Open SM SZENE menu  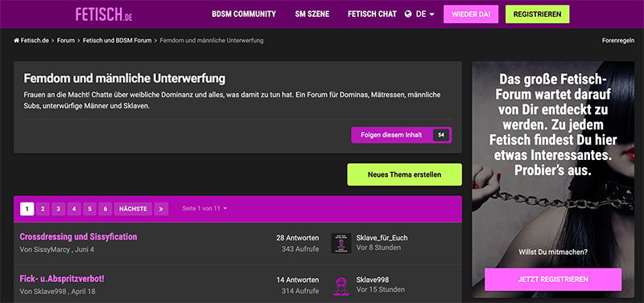312,14
